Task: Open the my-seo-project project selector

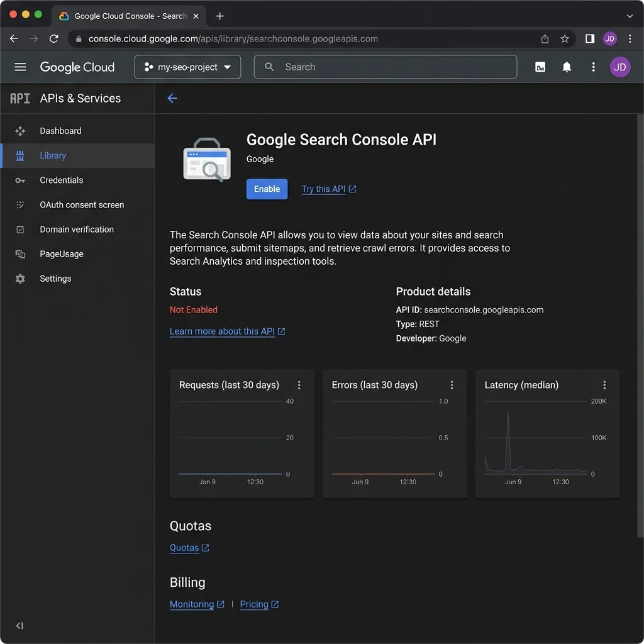Action: coord(187,67)
